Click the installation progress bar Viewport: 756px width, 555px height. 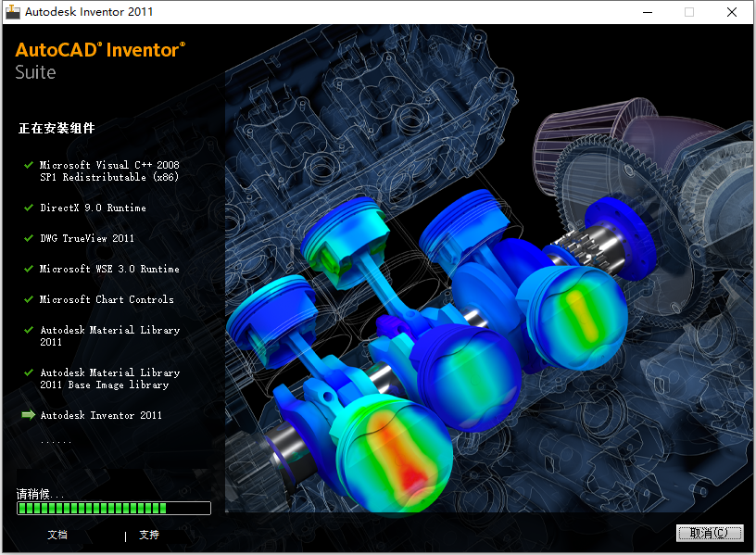click(114, 508)
